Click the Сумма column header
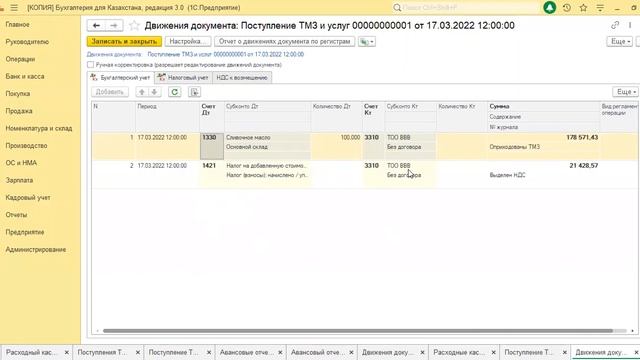The height and width of the screenshot is (360, 640). point(543,106)
